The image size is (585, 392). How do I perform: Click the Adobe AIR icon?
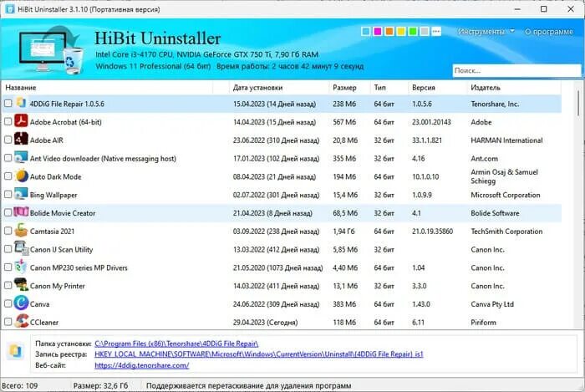click(21, 140)
